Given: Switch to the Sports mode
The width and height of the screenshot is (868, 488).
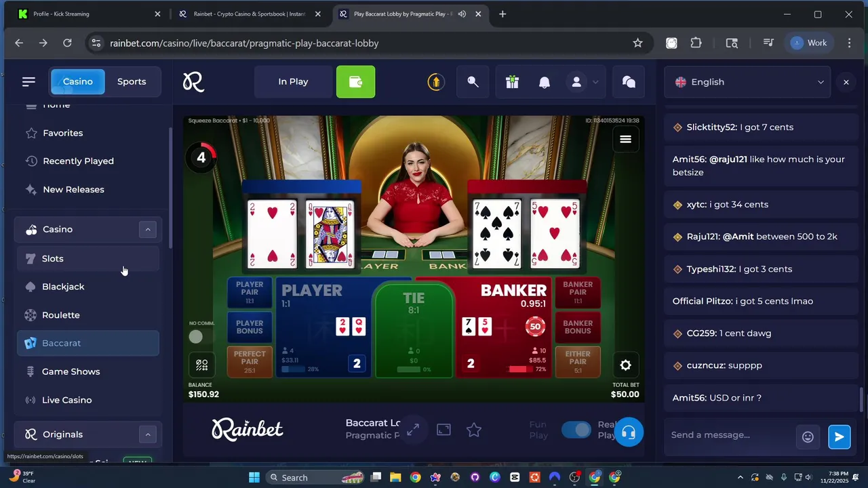Looking at the screenshot, I should pyautogui.click(x=132, y=81).
